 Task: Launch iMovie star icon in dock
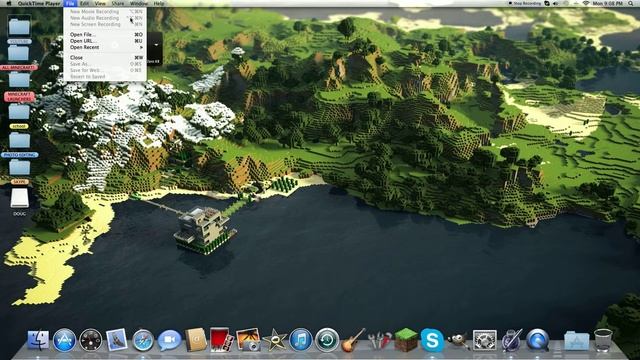(x=274, y=340)
